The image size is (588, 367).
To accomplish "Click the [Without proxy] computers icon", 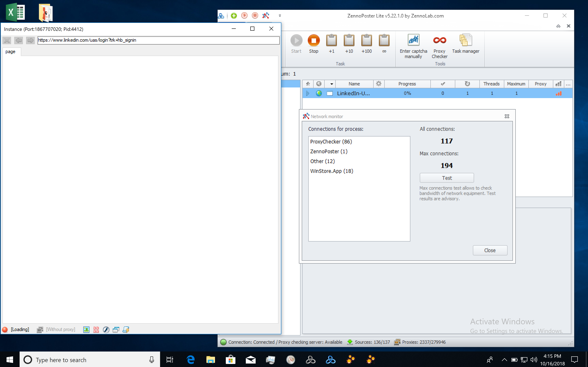I will (x=40, y=329).
